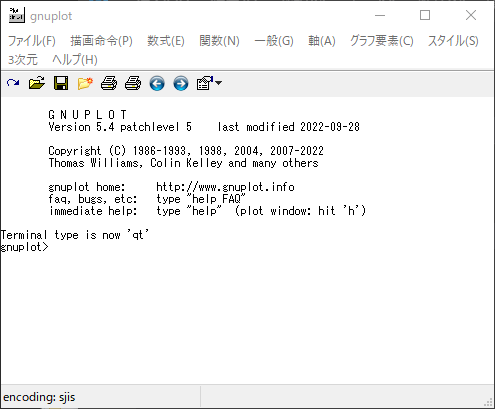Open the 関数(N) menu
495x409 pixels.
219,41
